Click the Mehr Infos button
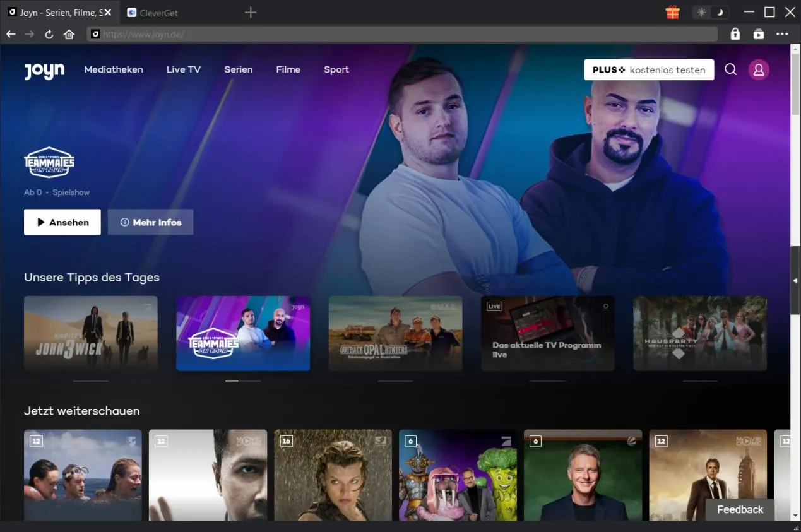Screen dimensions: 801x532 coord(150,222)
